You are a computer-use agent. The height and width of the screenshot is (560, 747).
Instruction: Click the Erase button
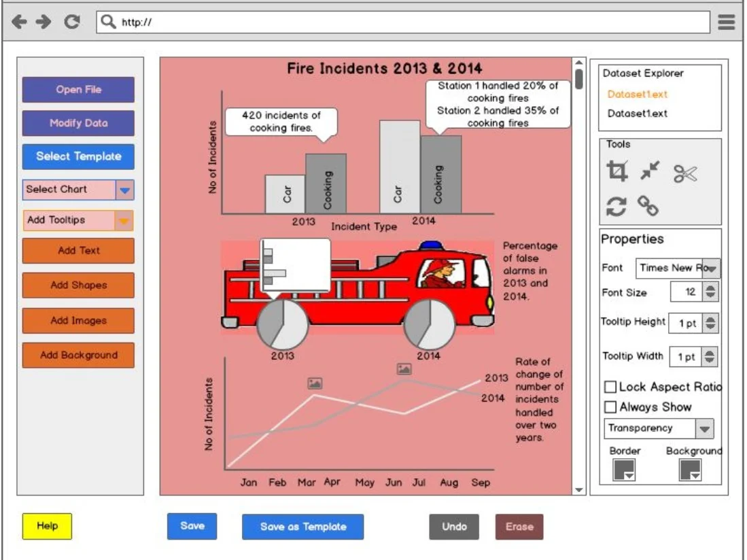519,527
